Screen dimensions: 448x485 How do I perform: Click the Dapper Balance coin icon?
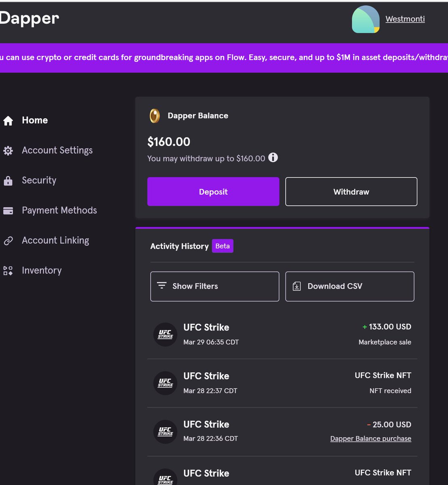click(155, 116)
